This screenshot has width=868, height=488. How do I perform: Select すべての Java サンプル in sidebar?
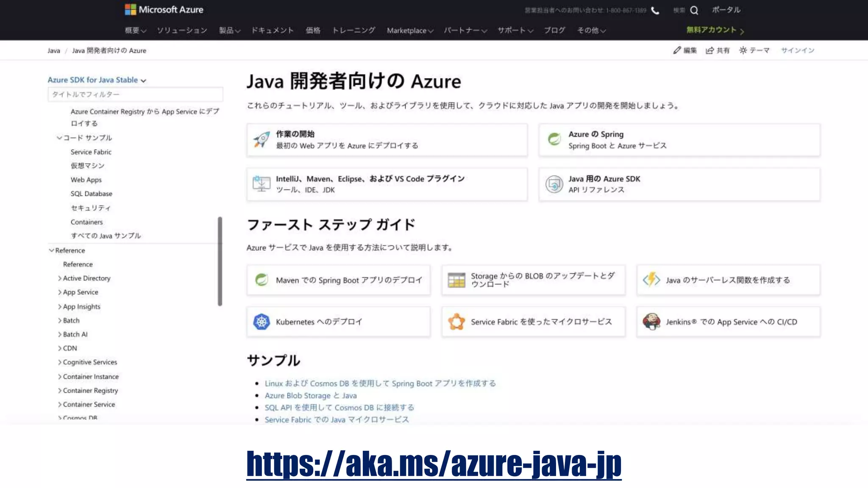[106, 236]
